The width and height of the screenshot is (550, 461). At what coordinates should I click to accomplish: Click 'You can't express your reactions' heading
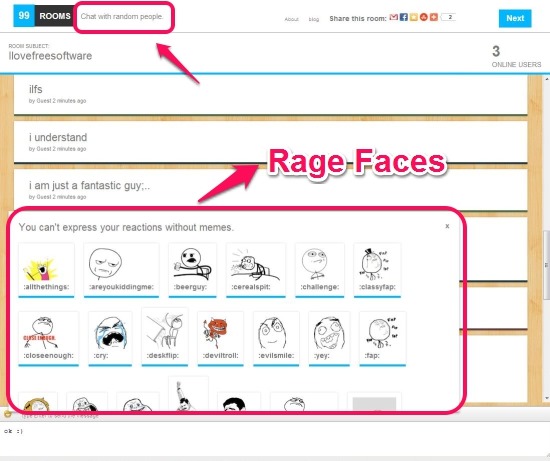(x=126, y=227)
